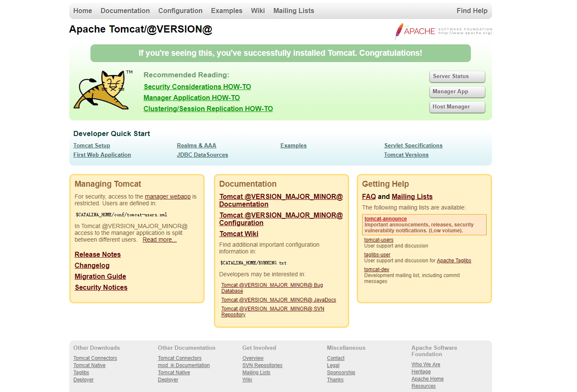Click the Apache Software Foundation feather logo
This screenshot has height=392, width=577.
pos(443,31)
